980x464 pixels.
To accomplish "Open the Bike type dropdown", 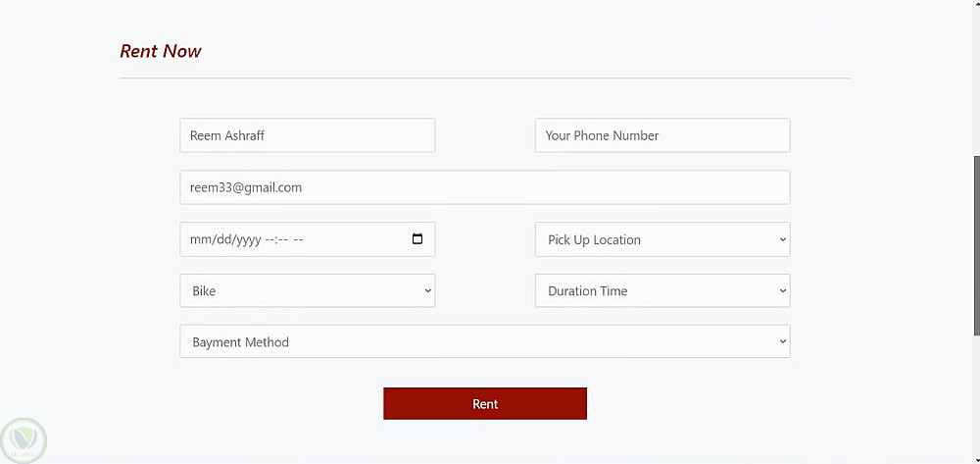I will tap(307, 290).
